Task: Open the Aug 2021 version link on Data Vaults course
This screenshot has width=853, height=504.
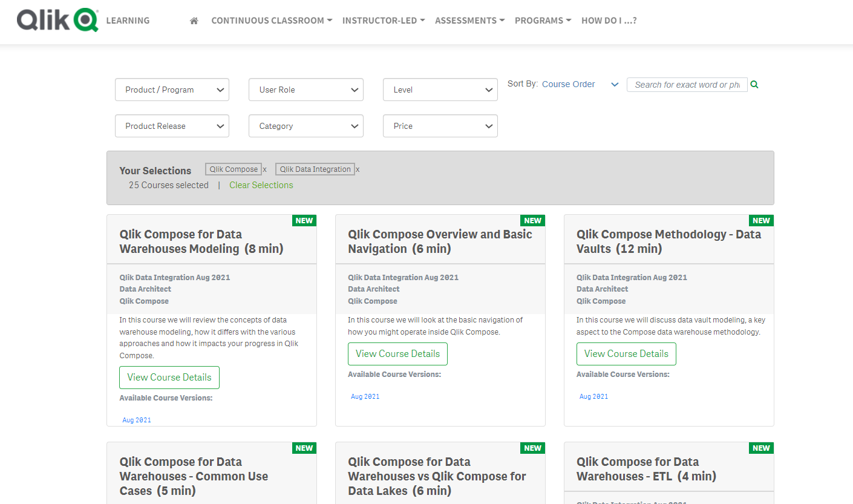Action: [x=593, y=396]
